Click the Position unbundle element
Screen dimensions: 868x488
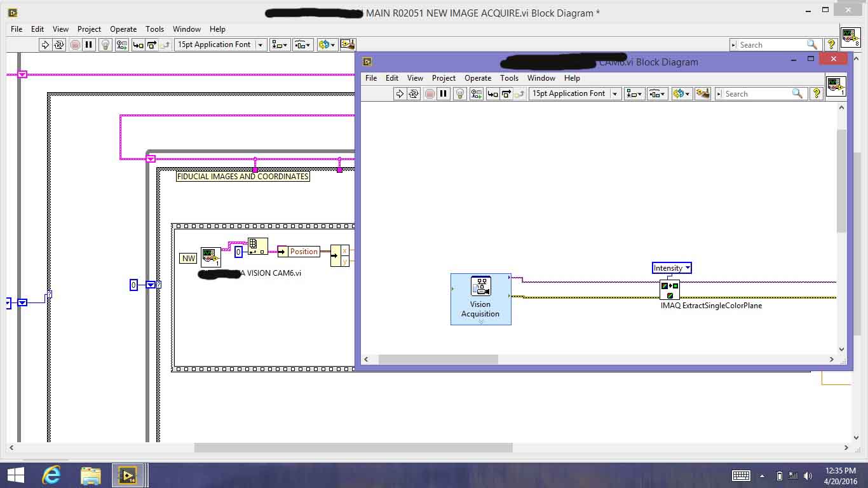[303, 252]
